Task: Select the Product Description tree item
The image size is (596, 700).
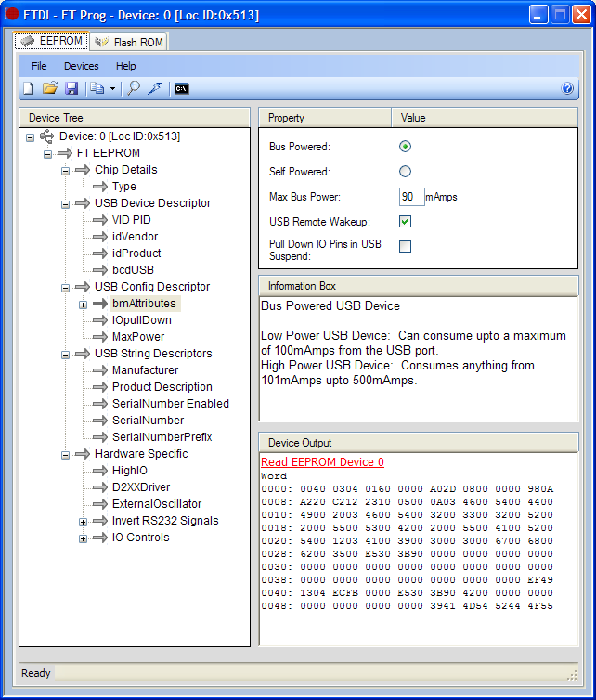Action: coord(162,387)
